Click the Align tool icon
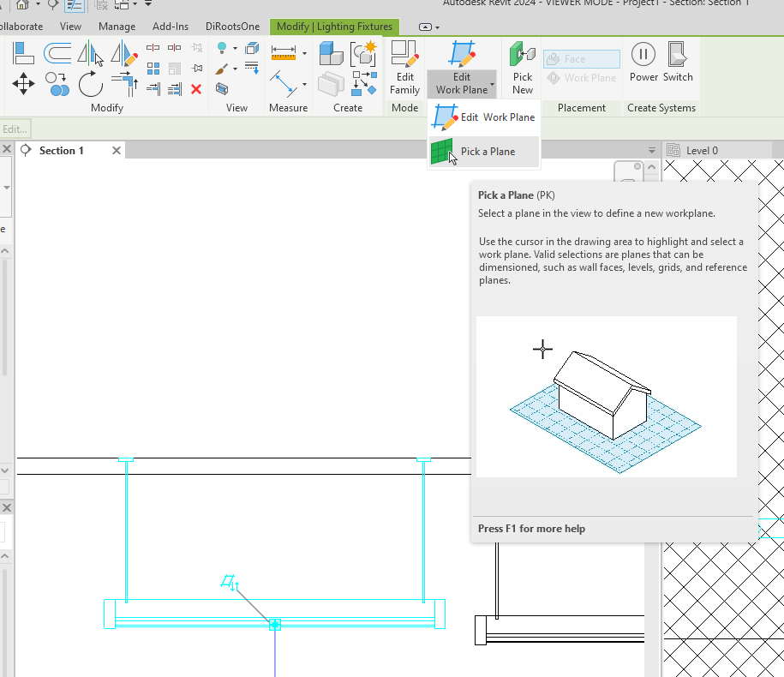The image size is (784, 677). [x=23, y=53]
